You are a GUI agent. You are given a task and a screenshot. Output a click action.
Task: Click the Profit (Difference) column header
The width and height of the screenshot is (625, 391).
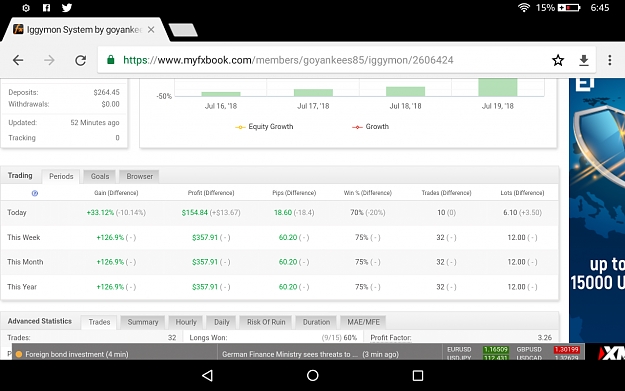pyautogui.click(x=211, y=193)
